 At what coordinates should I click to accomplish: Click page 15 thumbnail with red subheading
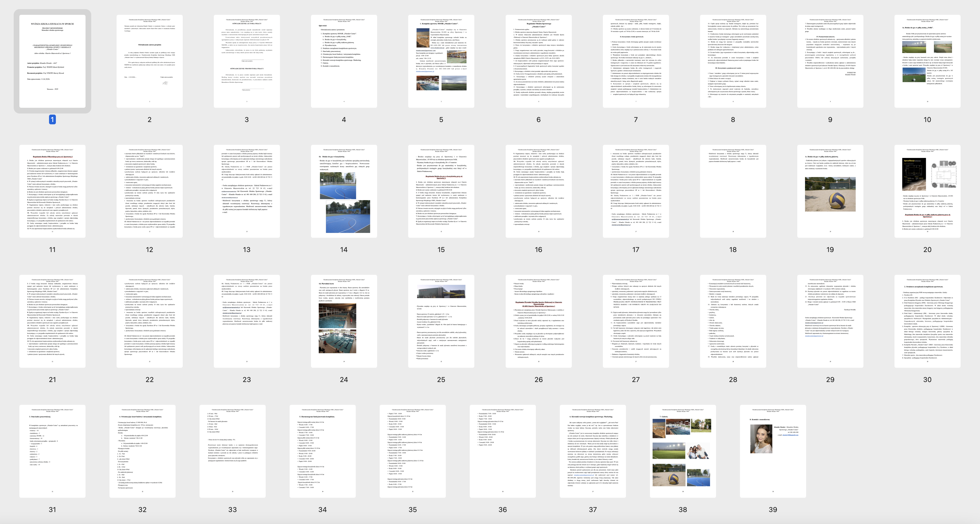441,191
